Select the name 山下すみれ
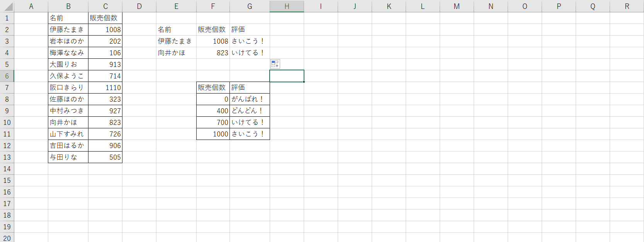Viewport: 644px width, 242px height. [68, 134]
